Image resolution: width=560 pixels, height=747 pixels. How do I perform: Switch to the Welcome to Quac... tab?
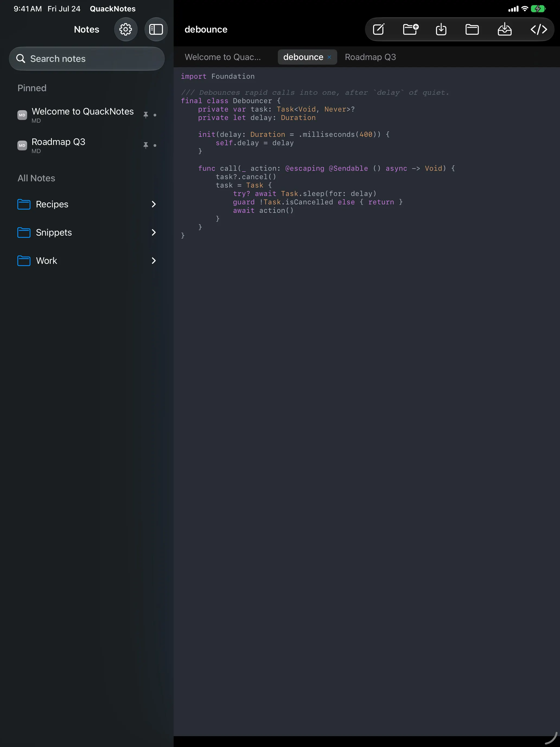click(x=223, y=57)
